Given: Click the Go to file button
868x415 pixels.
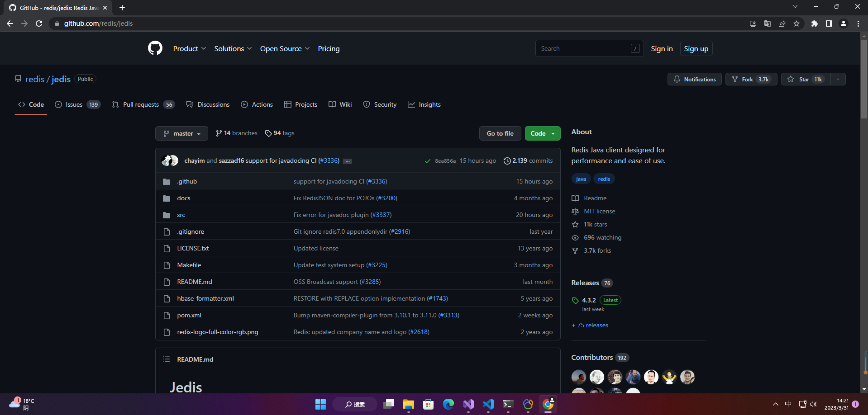Looking at the screenshot, I should [500, 133].
